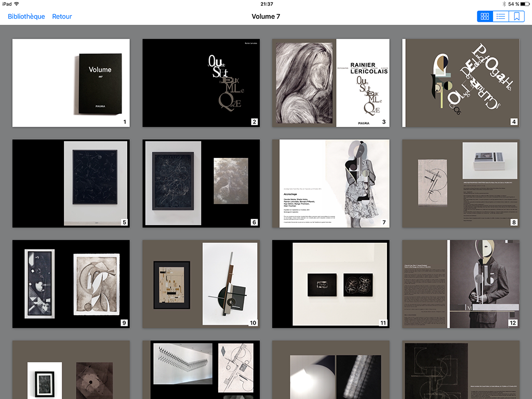This screenshot has width=532, height=399.
Task: Show bookmarked pages view
Action: click(x=517, y=17)
